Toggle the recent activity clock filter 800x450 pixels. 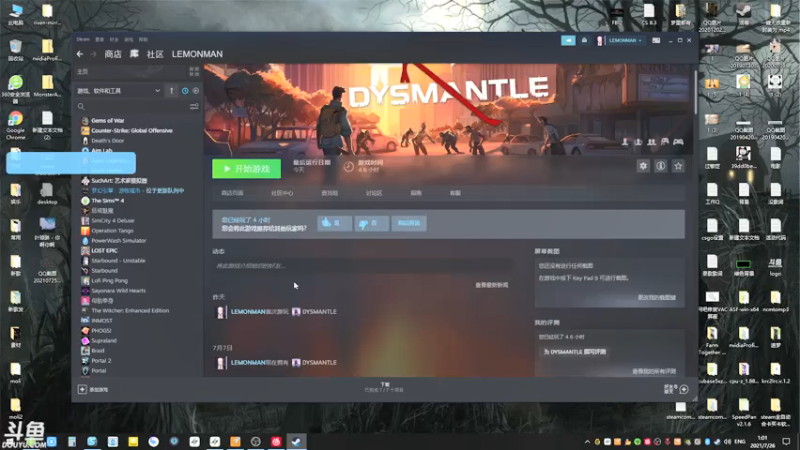(185, 91)
